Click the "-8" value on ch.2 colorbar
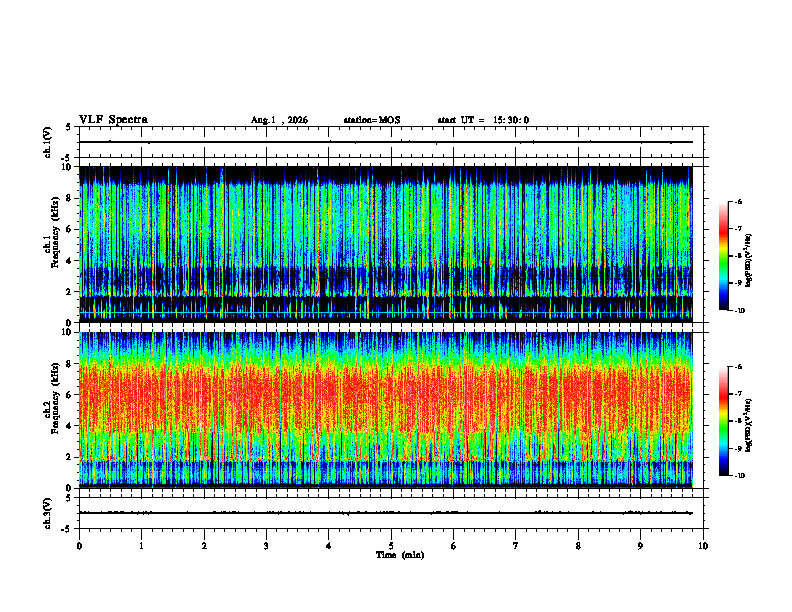Viewport: 792px width, 612px height. pos(738,421)
